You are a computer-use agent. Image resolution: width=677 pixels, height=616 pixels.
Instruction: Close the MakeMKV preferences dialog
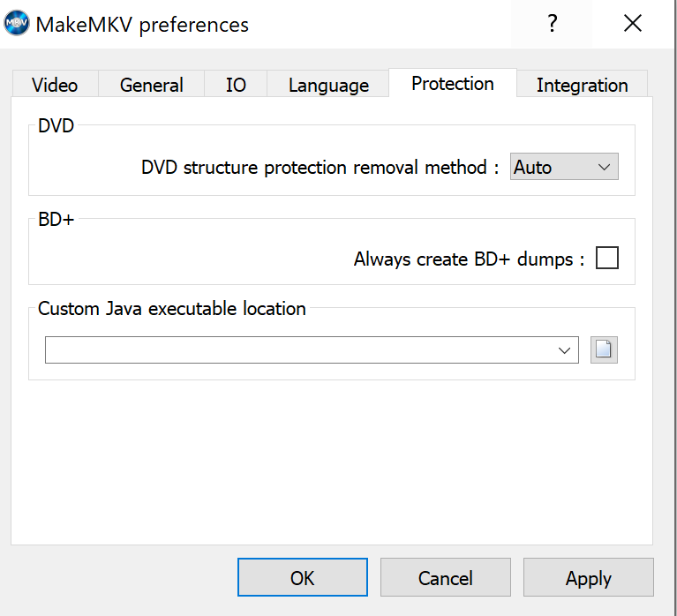point(632,24)
